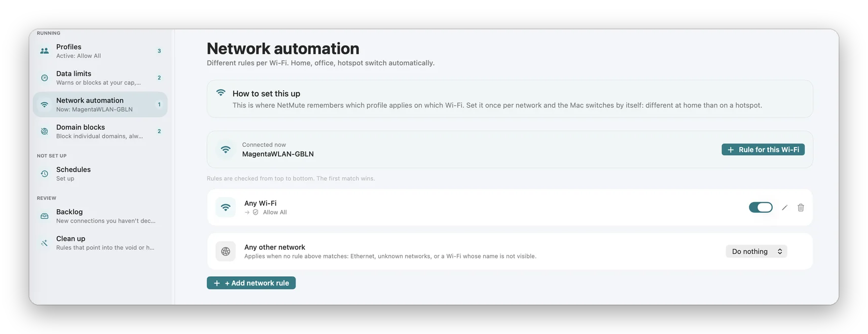Click the Backlog inbox tray icon

pyautogui.click(x=45, y=216)
